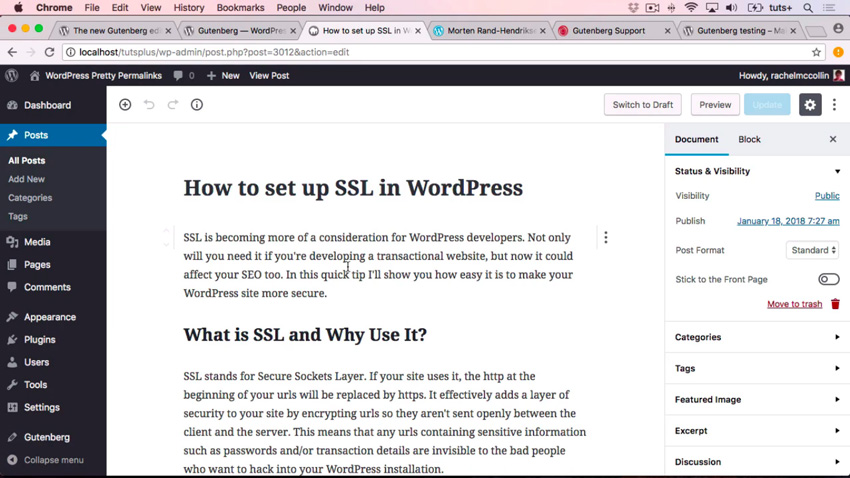This screenshot has height=478, width=850.
Task: Open Categories under Posts
Action: tap(30, 198)
